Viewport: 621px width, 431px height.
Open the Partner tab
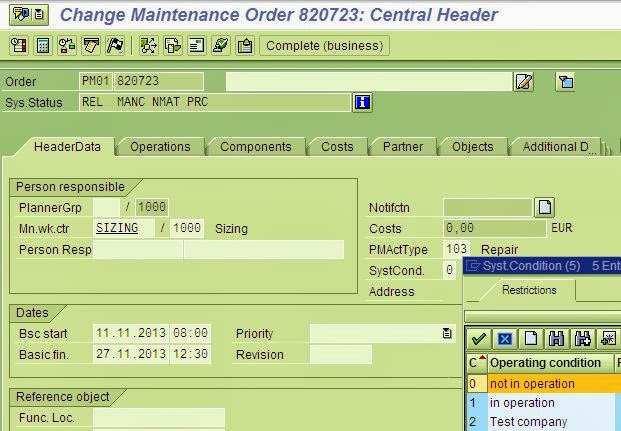(403, 147)
